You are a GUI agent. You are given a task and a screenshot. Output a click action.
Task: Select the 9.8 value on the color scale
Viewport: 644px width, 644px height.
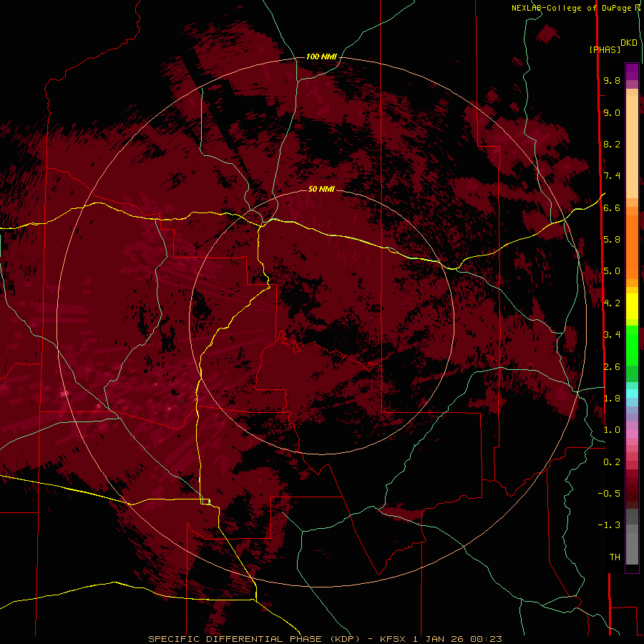pyautogui.click(x=612, y=80)
